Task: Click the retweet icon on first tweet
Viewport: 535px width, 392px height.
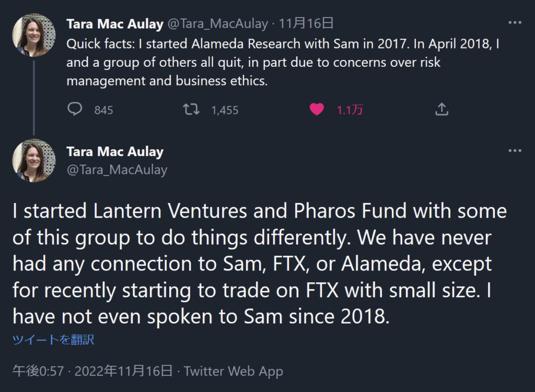Action: tap(191, 109)
